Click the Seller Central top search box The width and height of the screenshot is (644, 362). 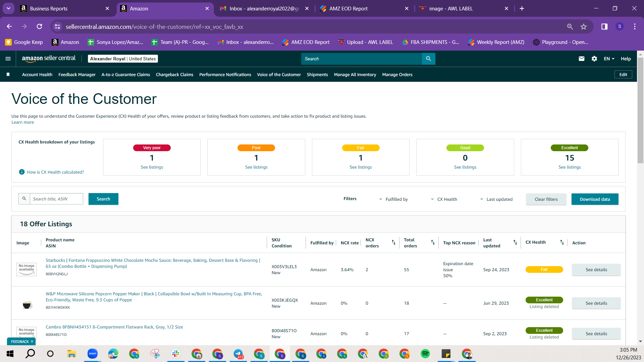(362, 59)
